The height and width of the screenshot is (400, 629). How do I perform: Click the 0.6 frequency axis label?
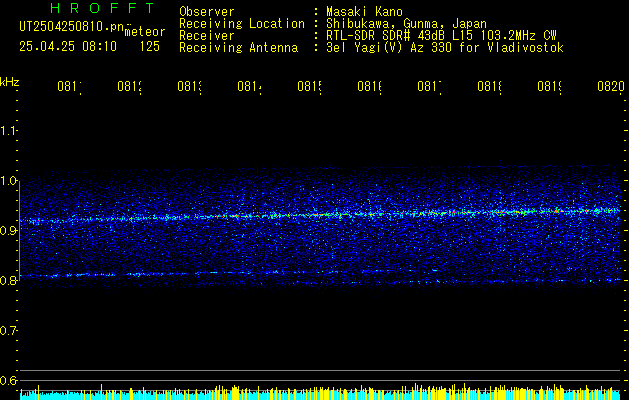(x=8, y=380)
